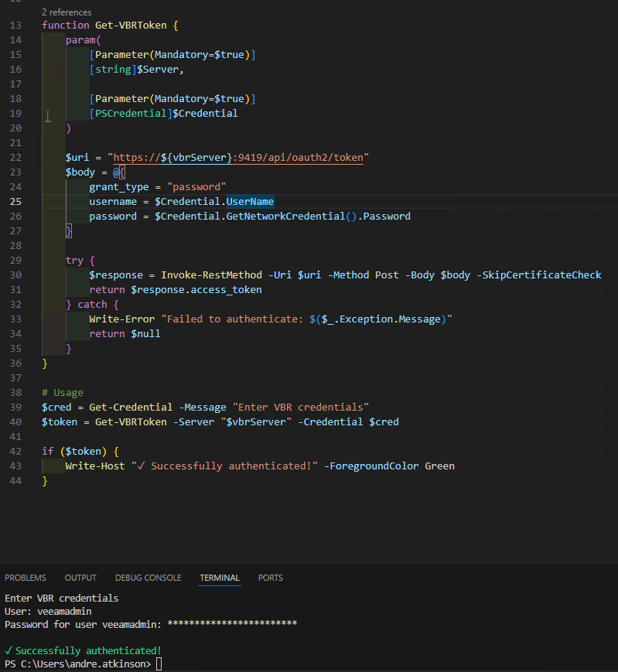Click the Write-Error command in catch block
The image size is (618, 672).
coord(121,319)
